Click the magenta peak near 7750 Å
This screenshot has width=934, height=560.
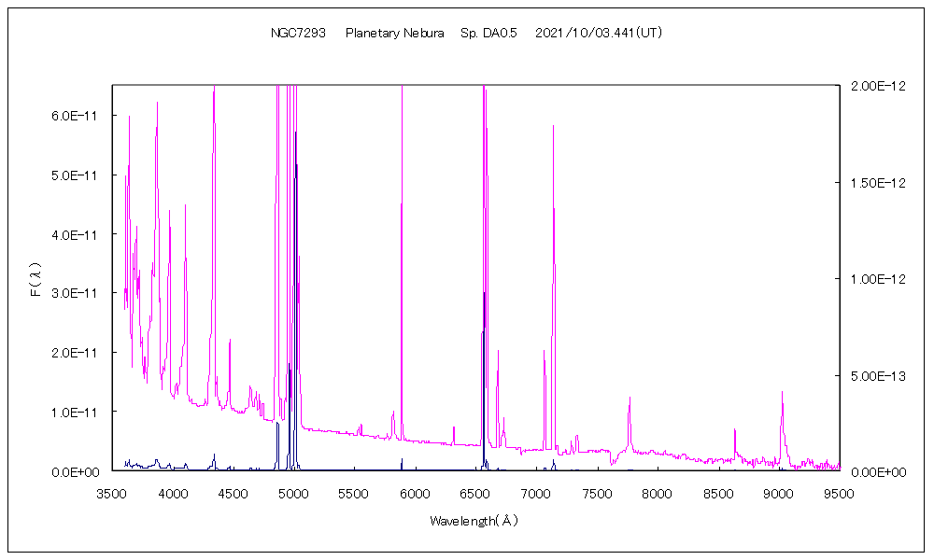tap(630, 399)
